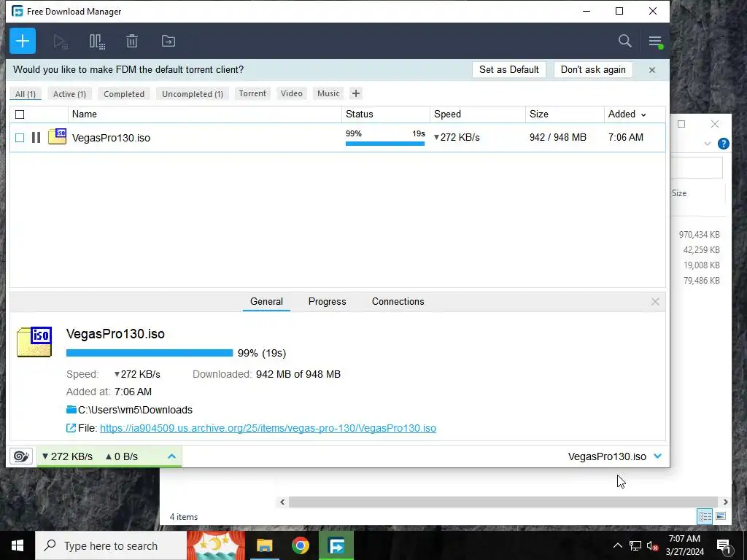This screenshot has height=560, width=747.
Task: Select the Active (1) filter
Action: tap(69, 94)
